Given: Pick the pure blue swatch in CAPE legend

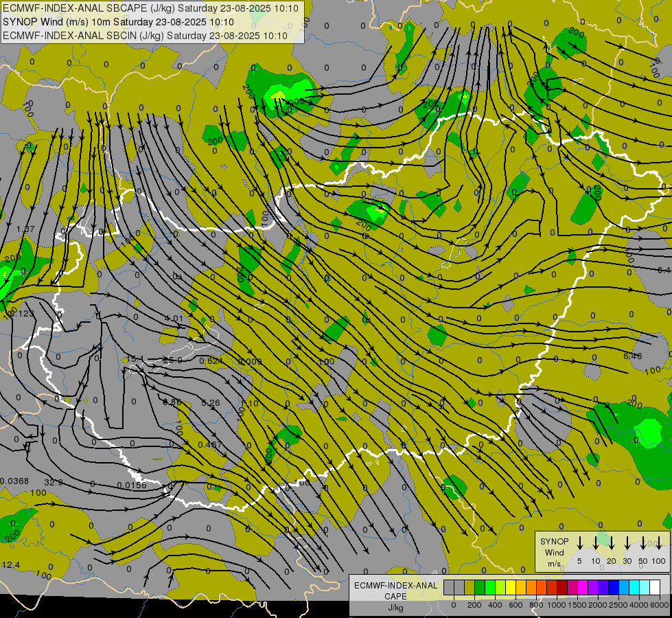Looking at the screenshot, I should pos(613,587).
